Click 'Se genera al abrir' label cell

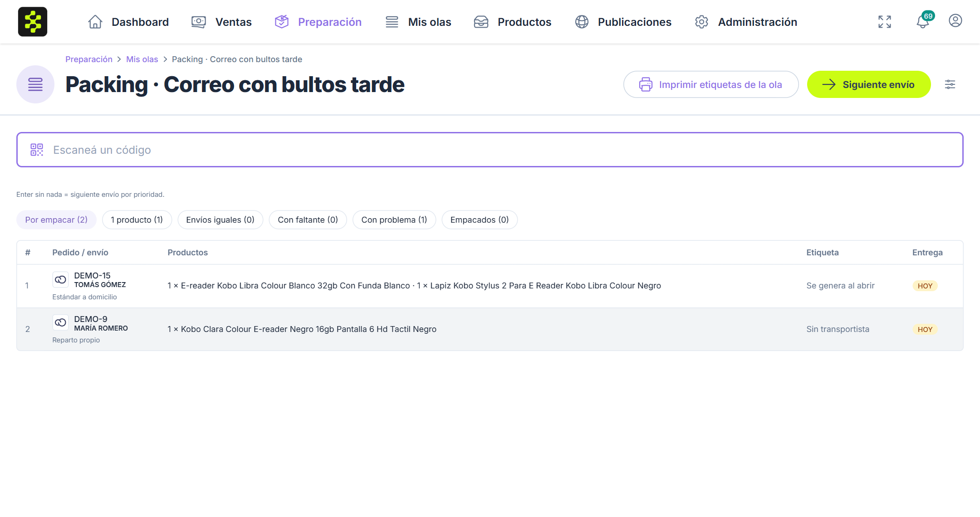[x=840, y=286]
